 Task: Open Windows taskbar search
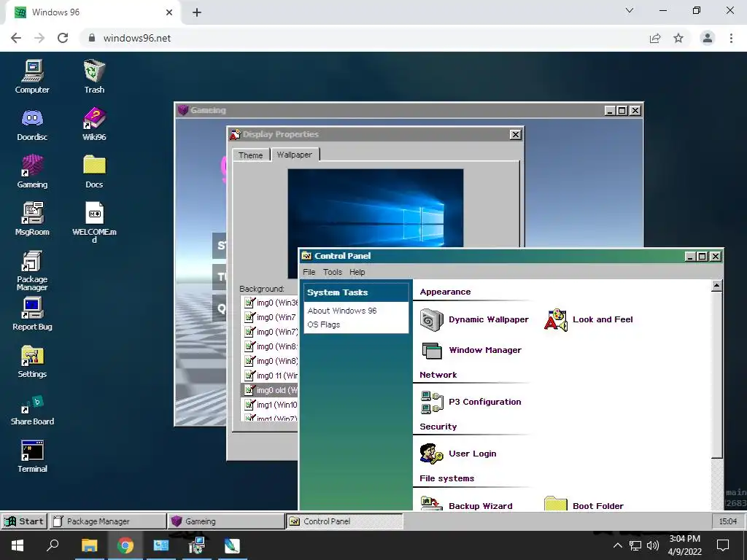pyautogui.click(x=53, y=545)
